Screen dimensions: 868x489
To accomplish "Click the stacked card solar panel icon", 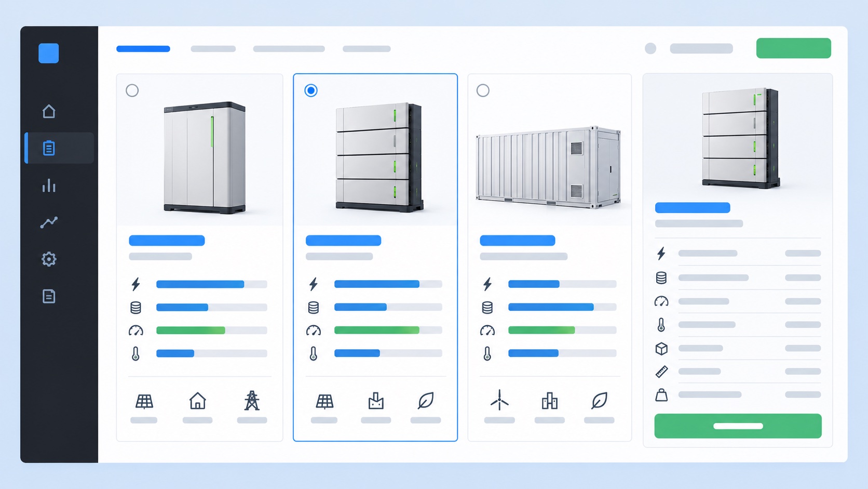I will (x=325, y=401).
